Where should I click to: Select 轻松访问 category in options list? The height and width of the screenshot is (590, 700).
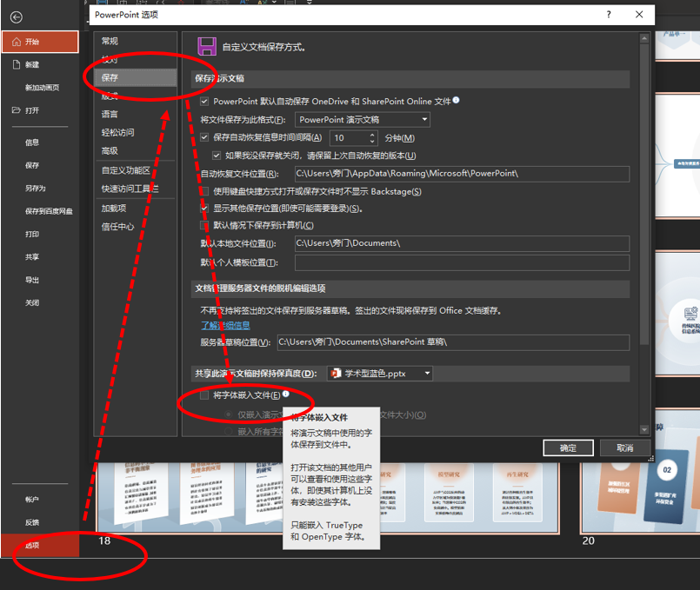tap(136, 132)
